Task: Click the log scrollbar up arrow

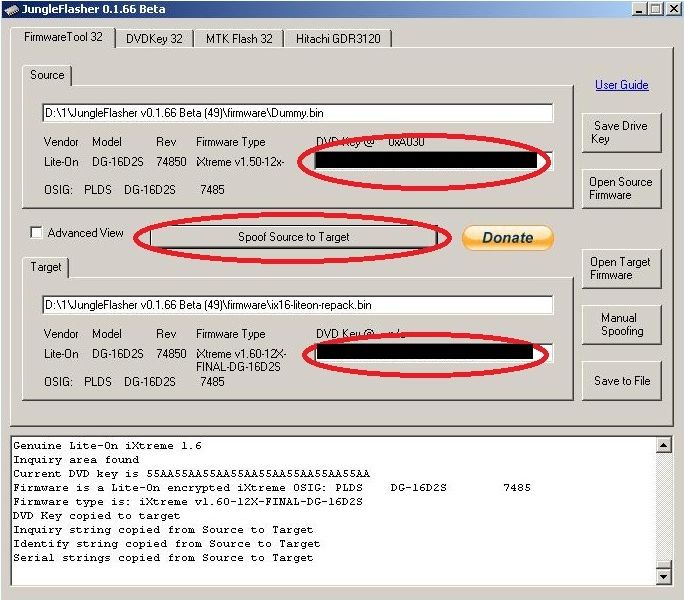Action: coord(661,447)
